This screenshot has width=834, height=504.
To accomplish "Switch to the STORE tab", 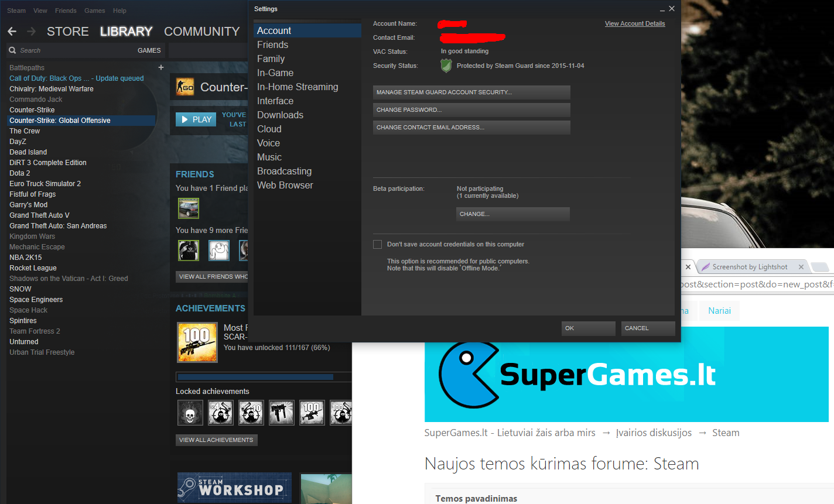I will point(68,32).
